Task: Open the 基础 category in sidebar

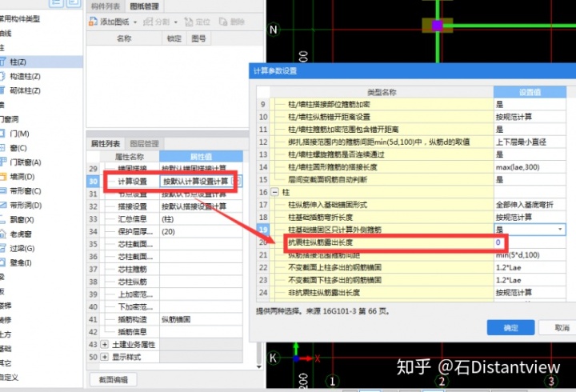Action: pos(6,348)
